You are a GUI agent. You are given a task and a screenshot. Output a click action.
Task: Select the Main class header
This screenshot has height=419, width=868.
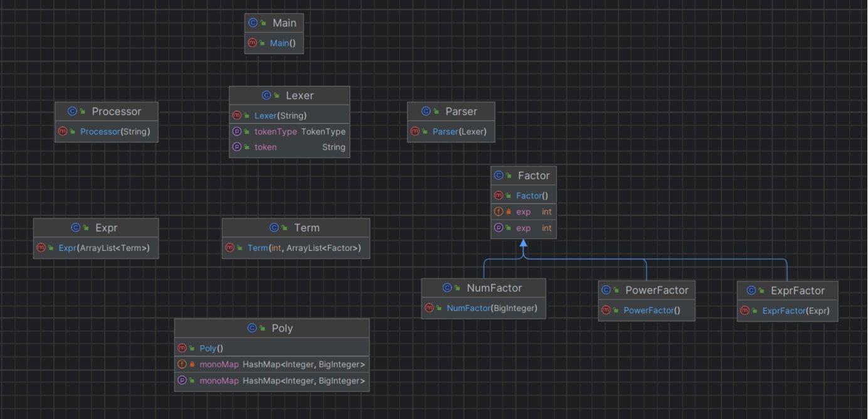(x=274, y=23)
